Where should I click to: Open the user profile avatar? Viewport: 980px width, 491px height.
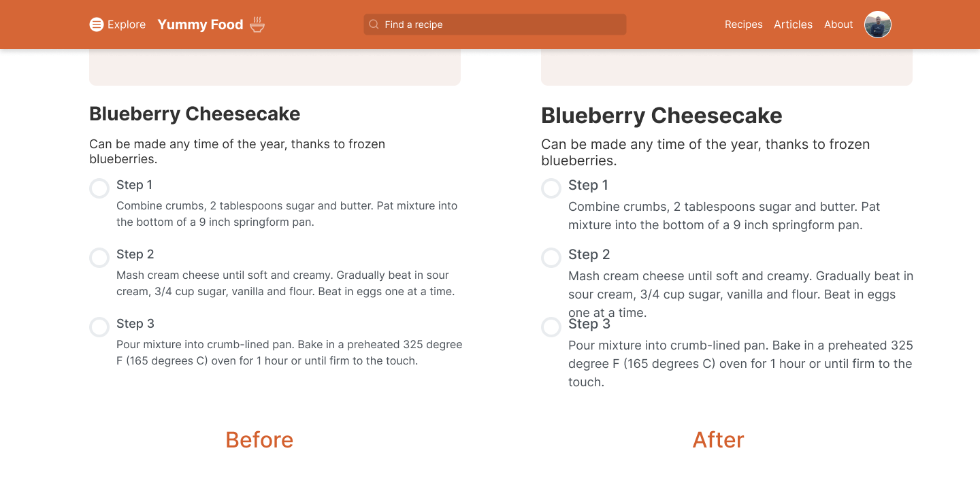pos(877,24)
